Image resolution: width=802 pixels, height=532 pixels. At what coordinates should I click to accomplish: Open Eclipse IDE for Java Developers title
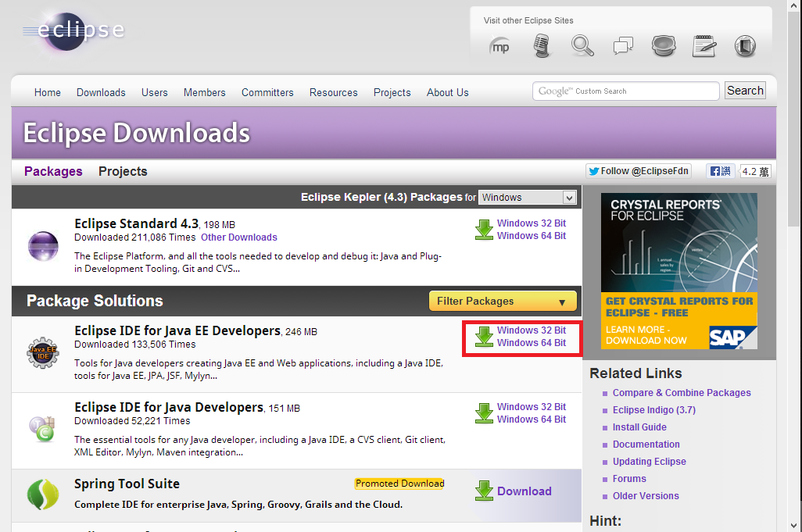tap(169, 408)
